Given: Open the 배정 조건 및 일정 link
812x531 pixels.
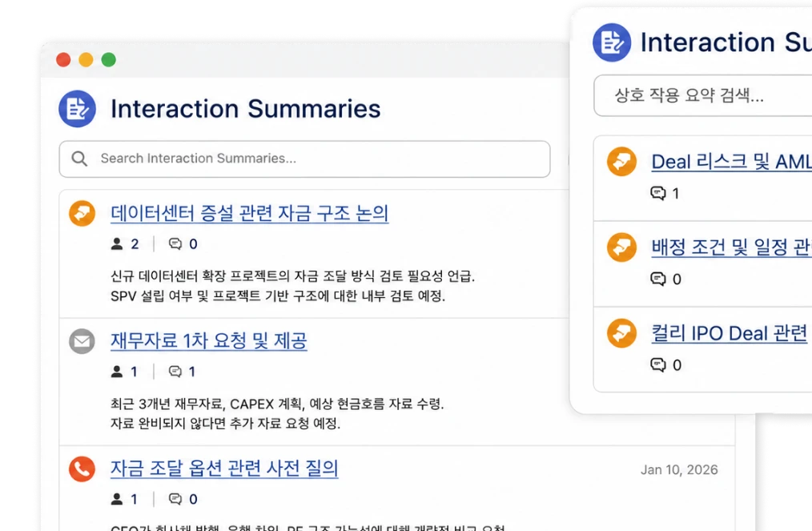Looking at the screenshot, I should (731, 247).
